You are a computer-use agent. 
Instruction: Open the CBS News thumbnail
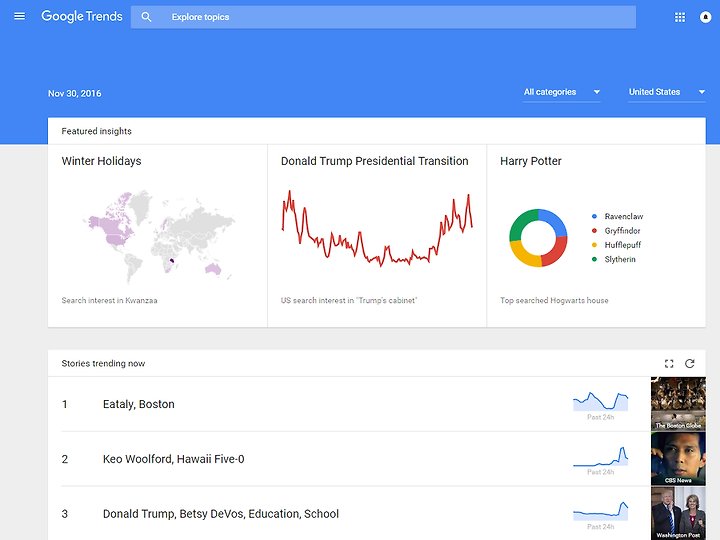(x=678, y=459)
